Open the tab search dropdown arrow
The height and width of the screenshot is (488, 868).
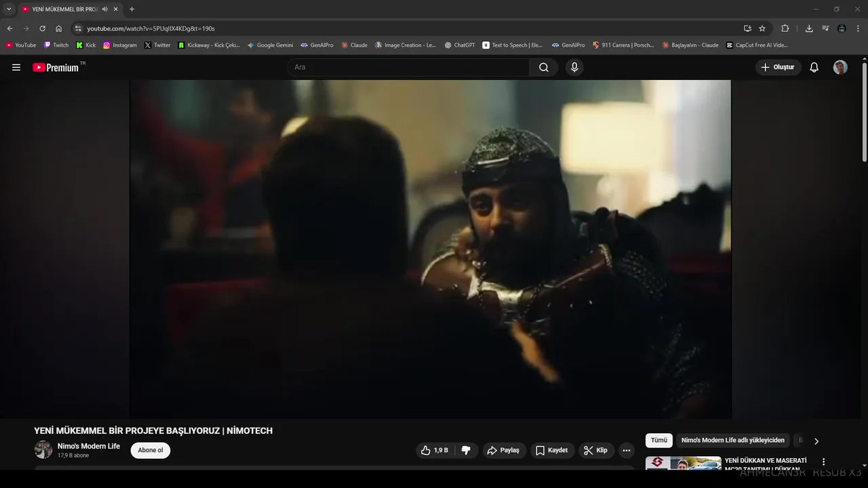click(9, 9)
